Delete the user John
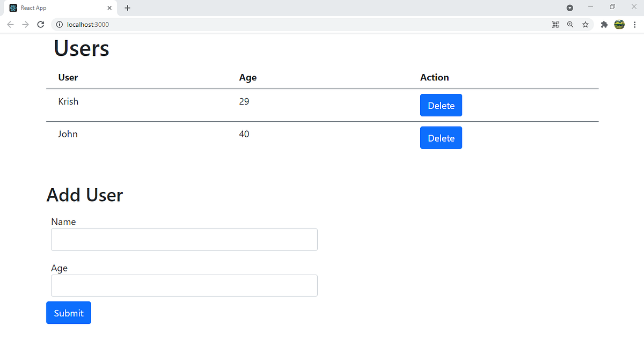 (x=441, y=138)
